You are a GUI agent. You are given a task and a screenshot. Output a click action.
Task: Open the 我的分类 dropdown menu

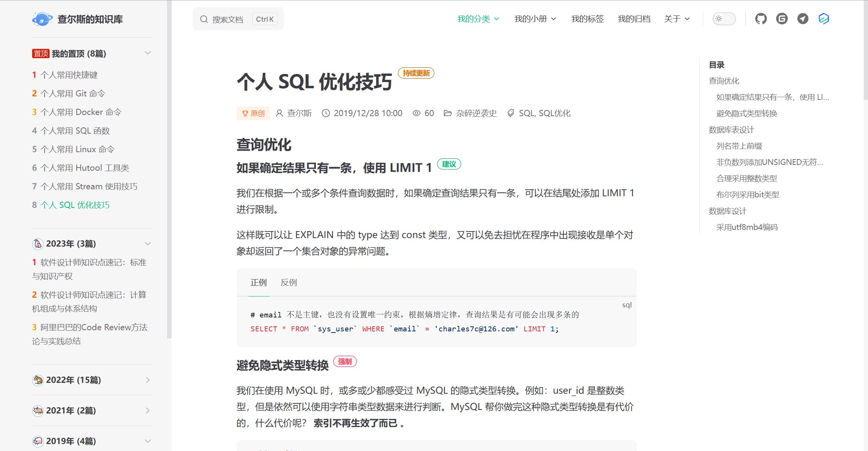click(478, 19)
